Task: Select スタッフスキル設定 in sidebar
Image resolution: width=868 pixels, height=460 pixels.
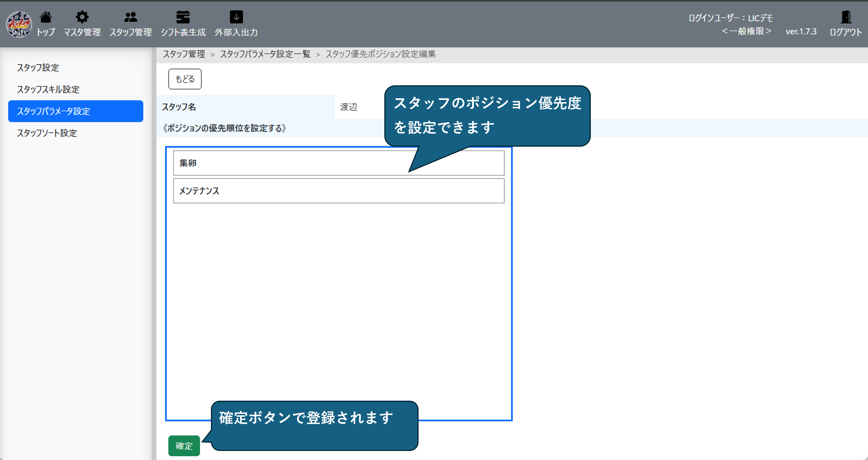Action: 48,89
